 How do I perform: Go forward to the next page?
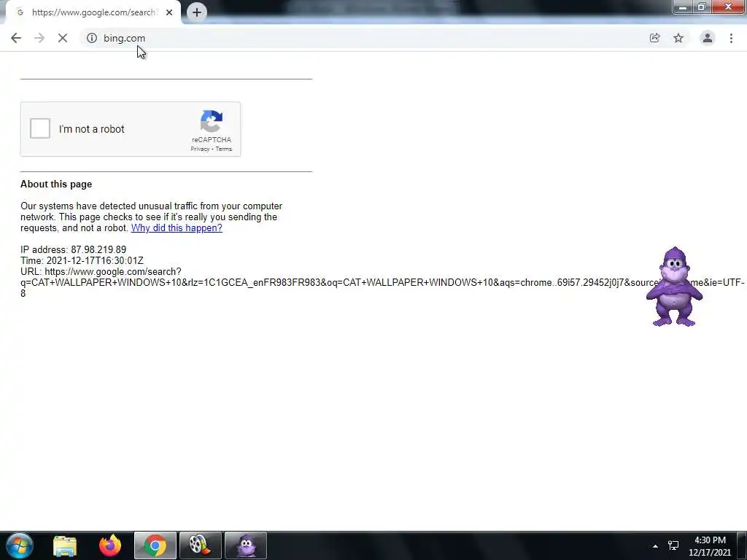[39, 38]
